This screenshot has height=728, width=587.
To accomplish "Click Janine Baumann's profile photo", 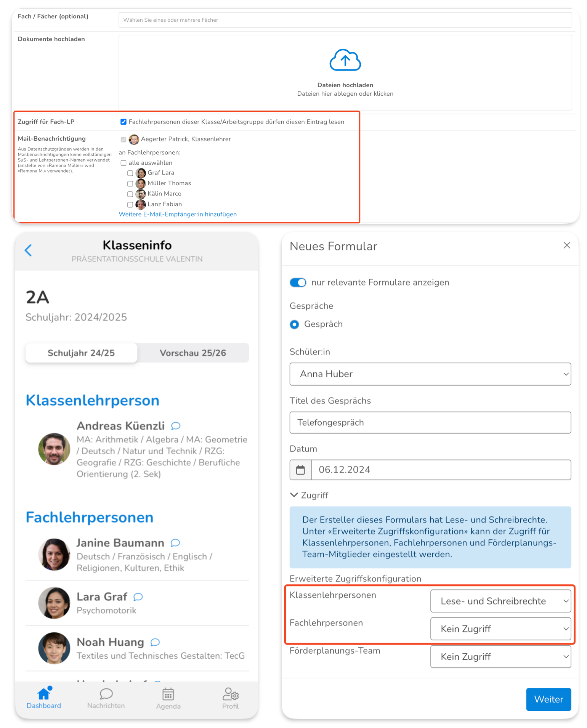I will (54, 555).
